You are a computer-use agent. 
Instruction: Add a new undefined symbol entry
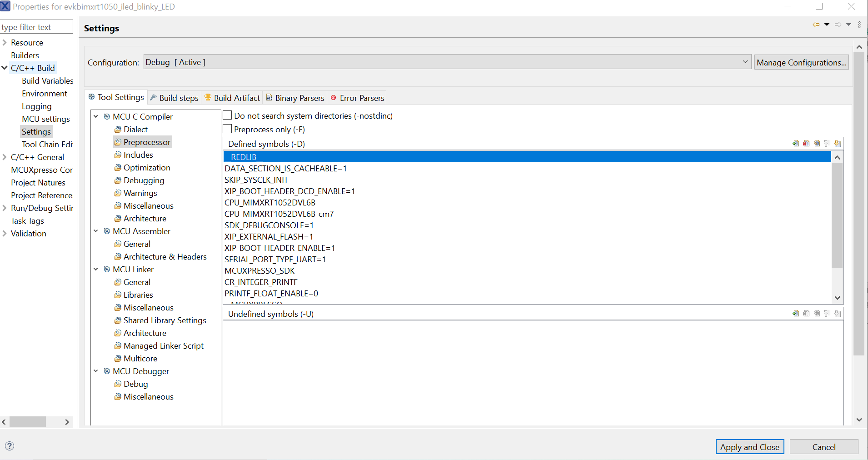click(795, 314)
